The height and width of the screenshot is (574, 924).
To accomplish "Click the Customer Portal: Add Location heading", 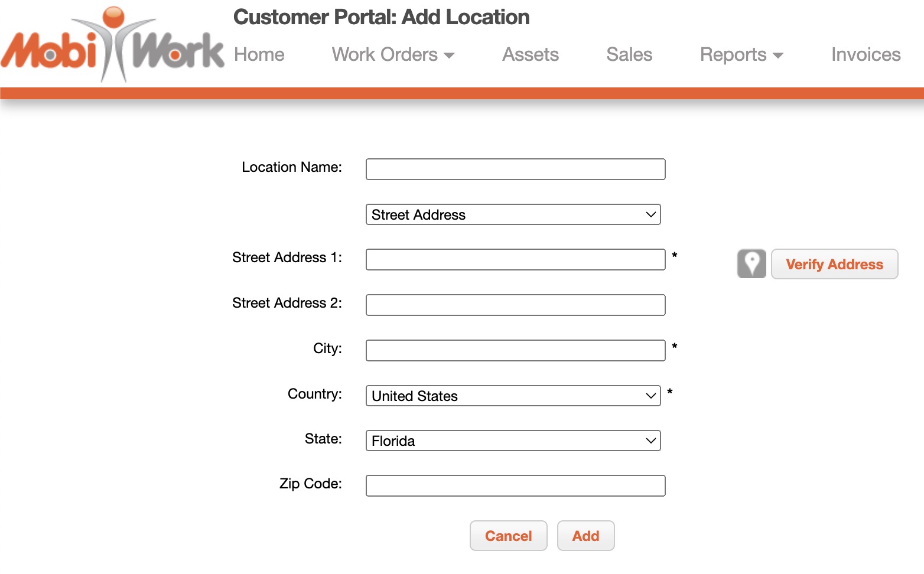I will [x=381, y=17].
